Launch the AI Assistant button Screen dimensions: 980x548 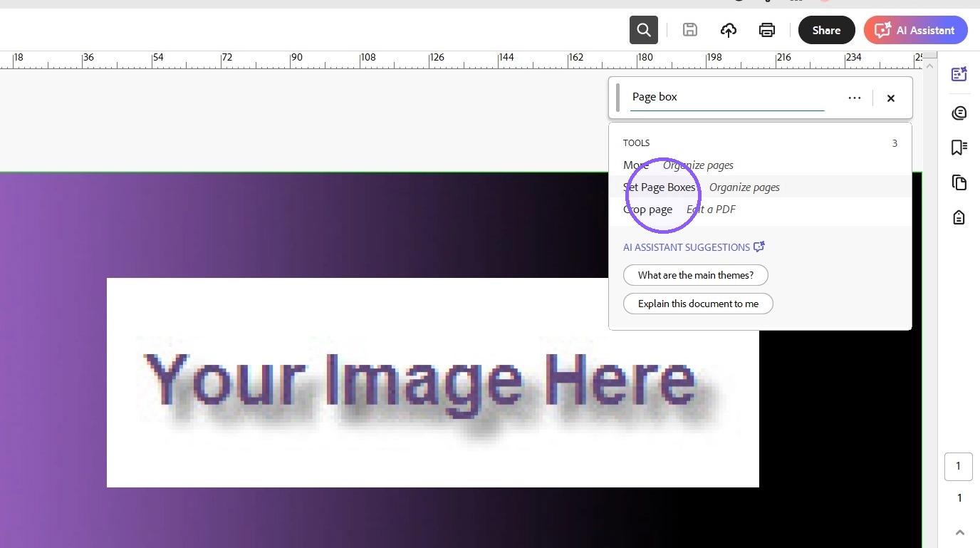click(916, 30)
